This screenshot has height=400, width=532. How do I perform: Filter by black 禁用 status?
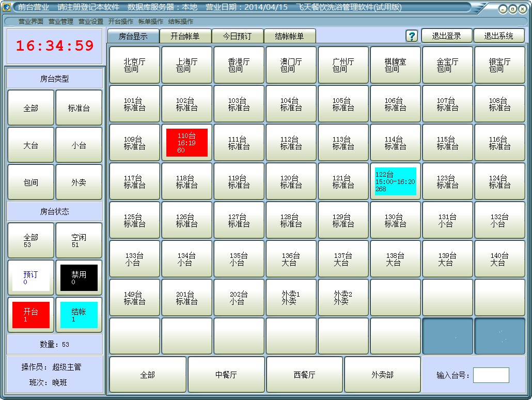(x=79, y=278)
